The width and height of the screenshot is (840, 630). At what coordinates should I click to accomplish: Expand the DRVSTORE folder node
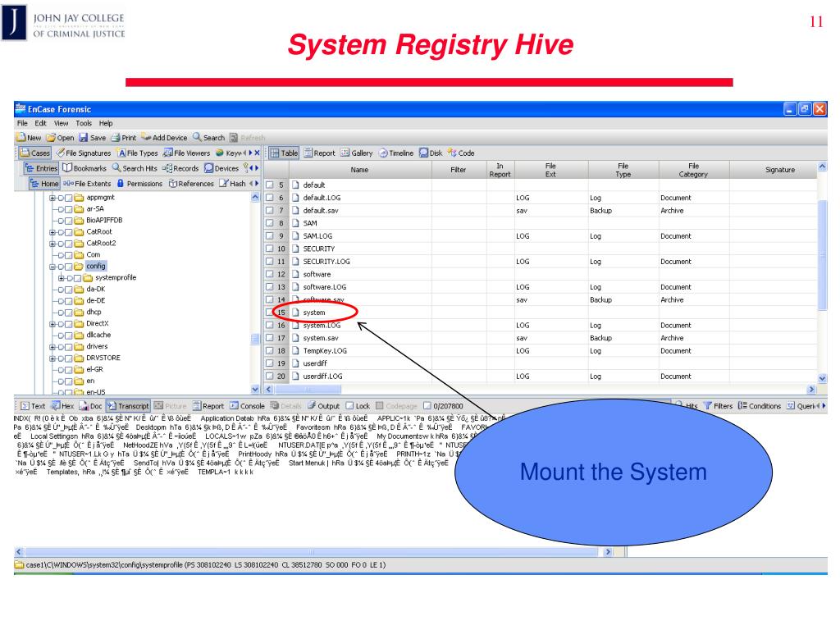coord(52,358)
